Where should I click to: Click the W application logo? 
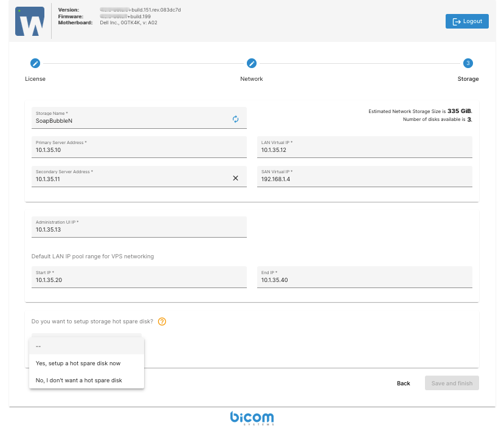(30, 22)
